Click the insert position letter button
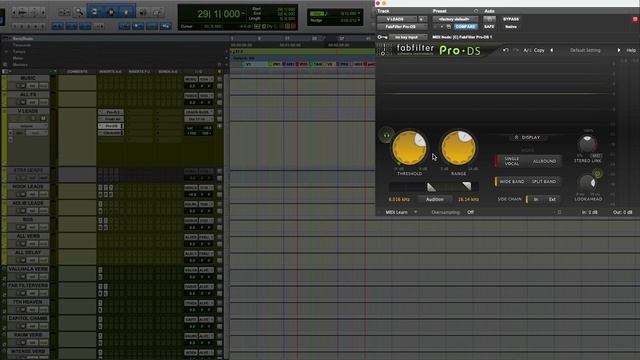640x360 pixels. click(422, 19)
